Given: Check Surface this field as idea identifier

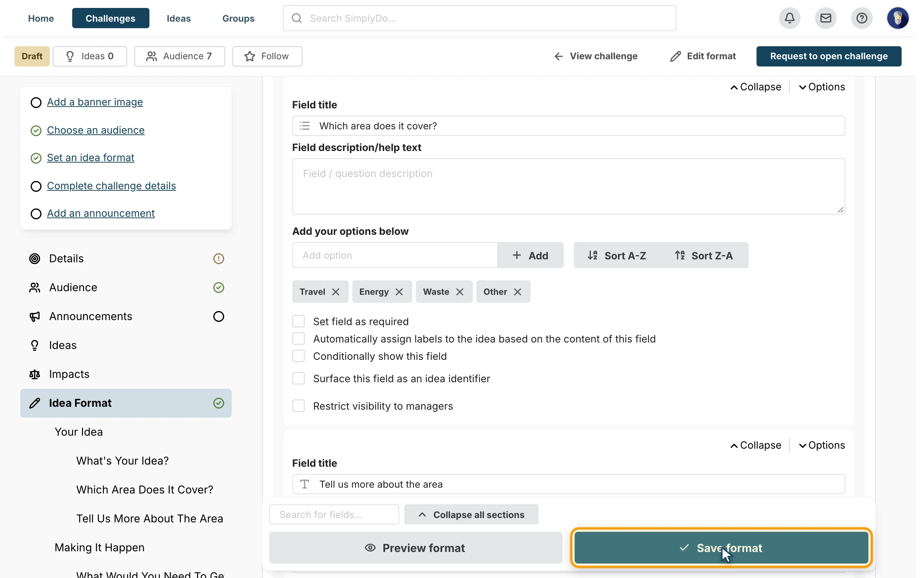Looking at the screenshot, I should click(x=298, y=379).
